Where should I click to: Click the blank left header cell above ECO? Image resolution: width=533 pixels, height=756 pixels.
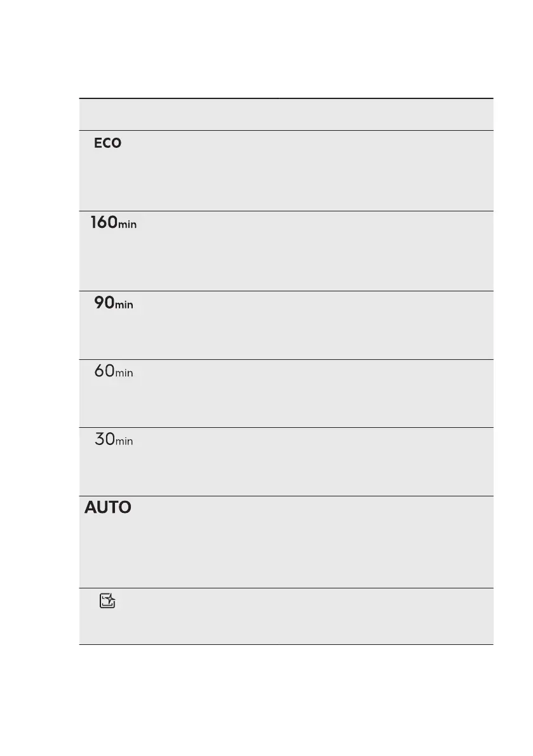point(178,114)
